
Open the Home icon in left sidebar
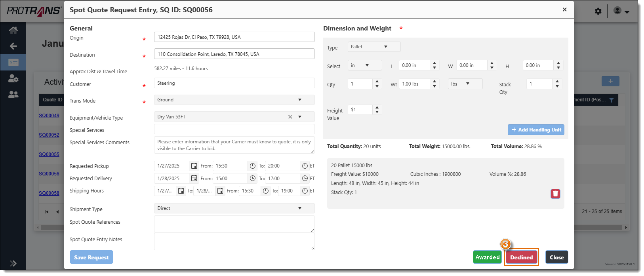(13, 30)
